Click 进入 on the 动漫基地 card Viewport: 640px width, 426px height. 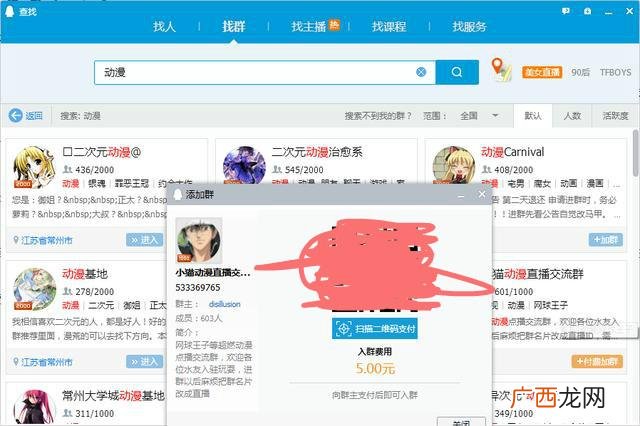144,362
